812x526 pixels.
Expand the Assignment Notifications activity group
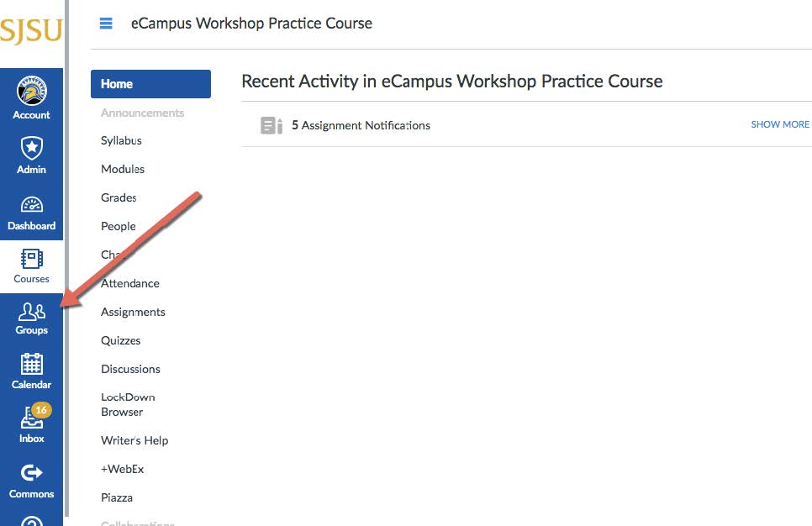point(361,124)
